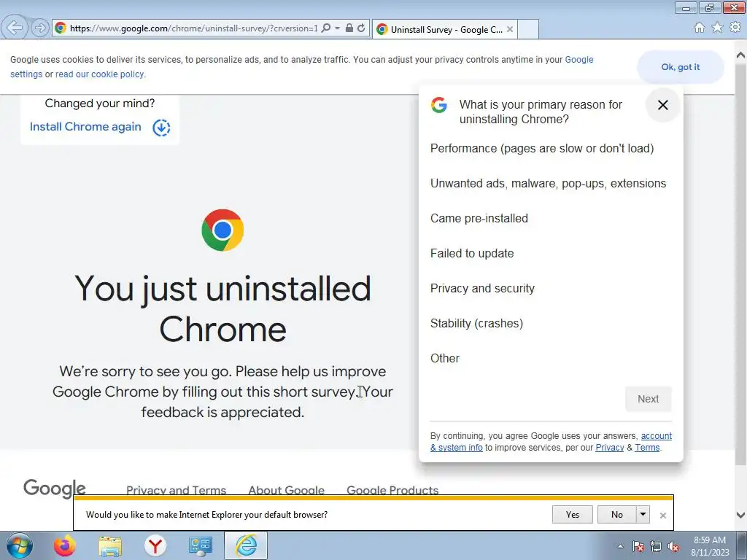Launch Yandex Browser from the taskbar

pyautogui.click(x=155, y=545)
